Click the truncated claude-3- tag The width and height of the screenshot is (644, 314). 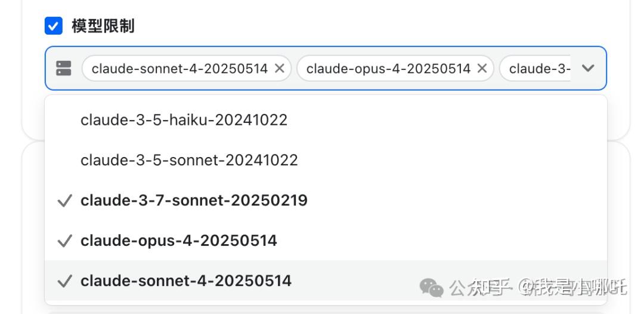pos(539,69)
